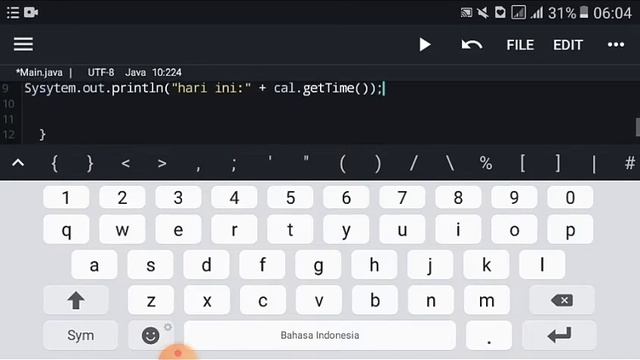Expand the symbol bar with up chevron
This screenshot has width=640, height=360.
pyautogui.click(x=18, y=163)
